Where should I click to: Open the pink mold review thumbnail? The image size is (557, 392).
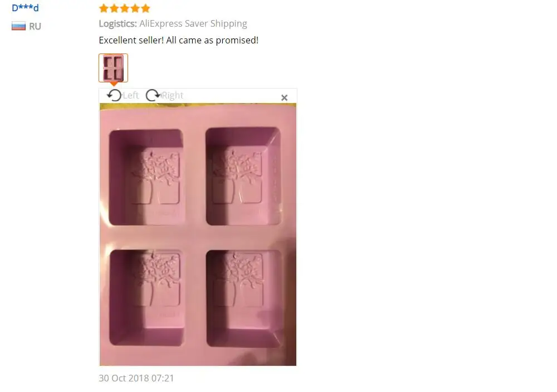click(113, 68)
